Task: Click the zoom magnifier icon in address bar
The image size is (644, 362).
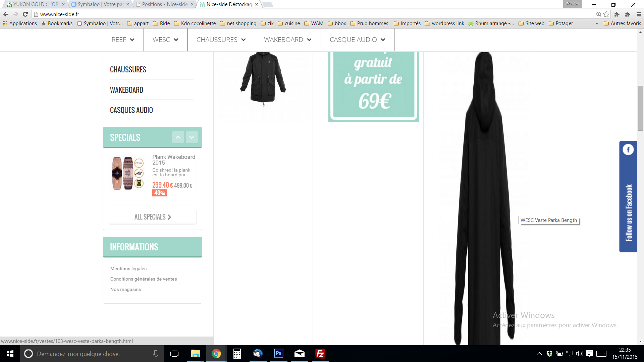Action: pos(599,14)
